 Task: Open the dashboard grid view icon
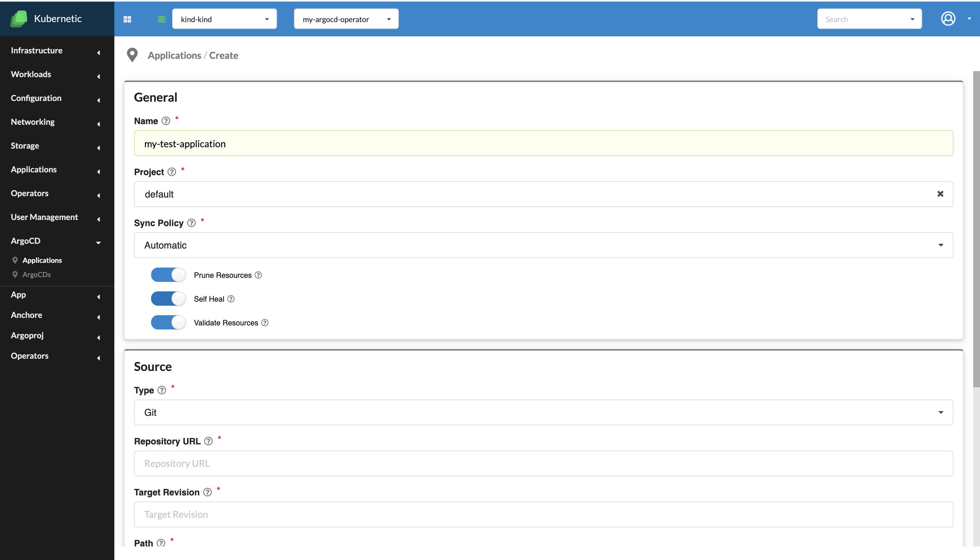pos(127,19)
